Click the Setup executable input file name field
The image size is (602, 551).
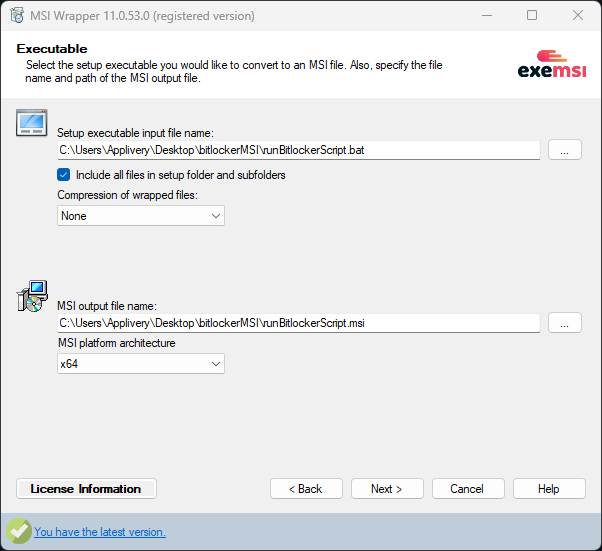(299, 150)
